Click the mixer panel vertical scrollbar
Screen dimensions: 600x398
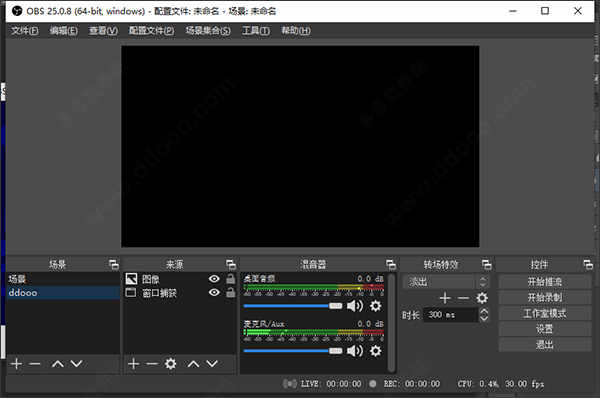(x=391, y=322)
